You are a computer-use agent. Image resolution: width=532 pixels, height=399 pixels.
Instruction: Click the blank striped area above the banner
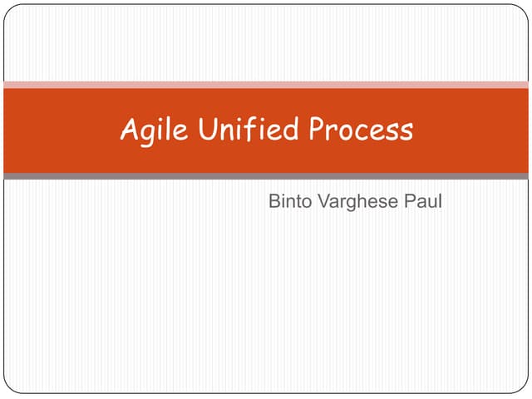266,42
